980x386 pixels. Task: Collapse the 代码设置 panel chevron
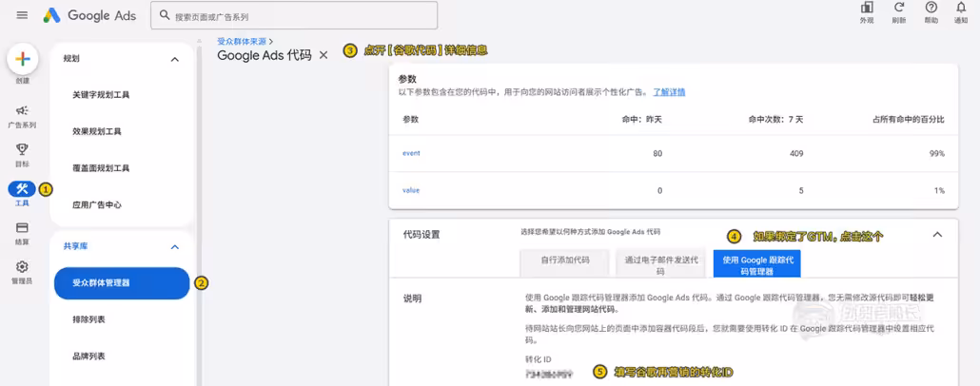pos(937,235)
